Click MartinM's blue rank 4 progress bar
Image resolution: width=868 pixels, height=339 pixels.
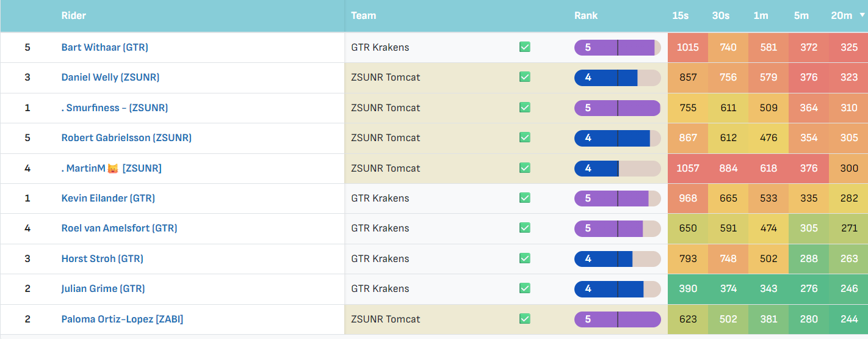(x=618, y=168)
